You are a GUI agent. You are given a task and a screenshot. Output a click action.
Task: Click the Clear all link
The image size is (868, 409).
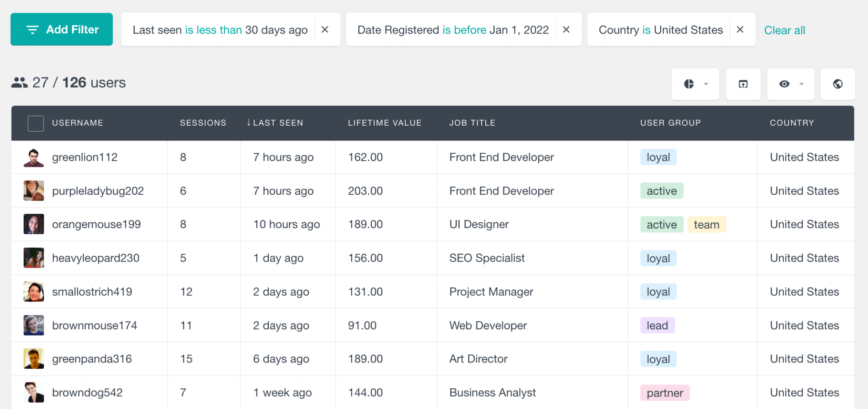(785, 30)
